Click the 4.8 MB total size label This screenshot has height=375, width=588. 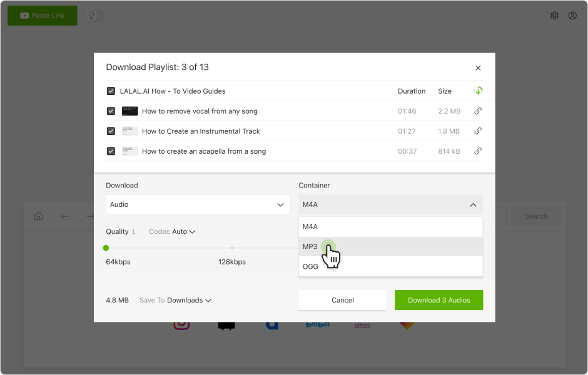click(x=118, y=300)
